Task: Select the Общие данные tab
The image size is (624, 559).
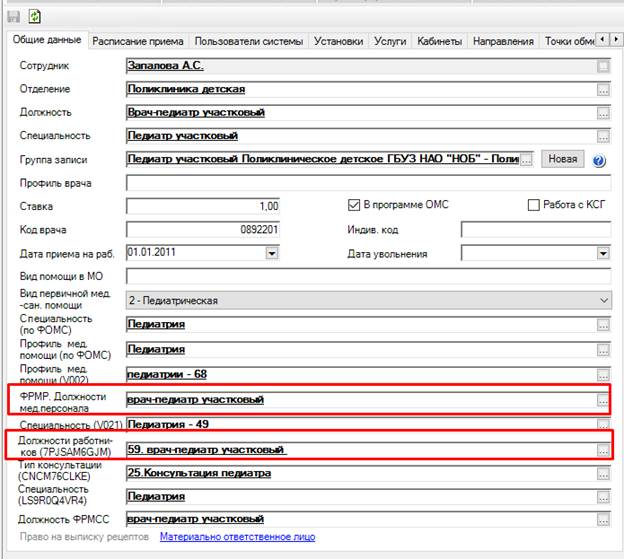Action: coord(47,40)
